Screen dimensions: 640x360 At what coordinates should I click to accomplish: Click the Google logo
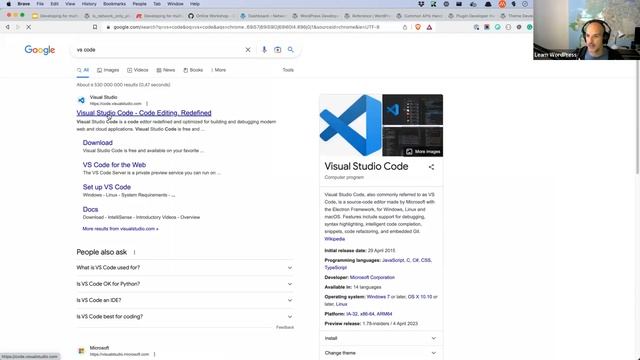(40, 50)
